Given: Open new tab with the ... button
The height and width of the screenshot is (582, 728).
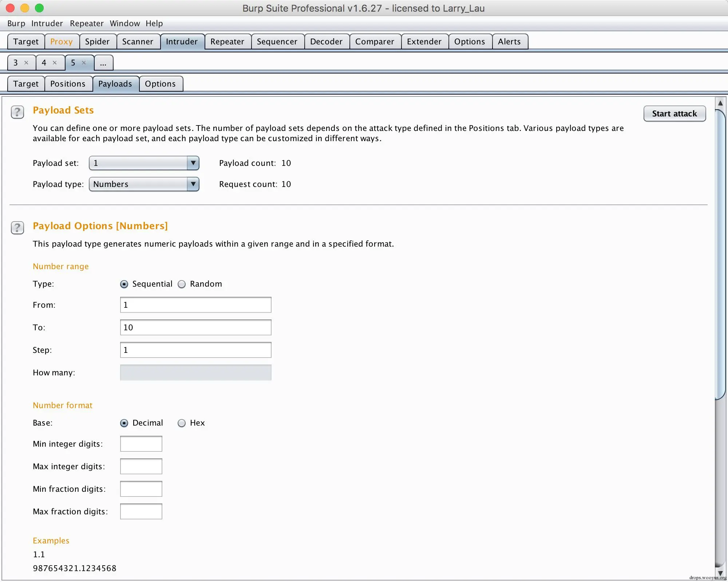Looking at the screenshot, I should tap(103, 63).
